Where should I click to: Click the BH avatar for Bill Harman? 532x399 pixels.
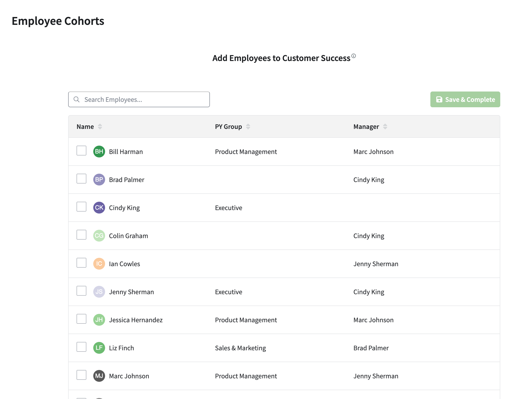tap(99, 152)
